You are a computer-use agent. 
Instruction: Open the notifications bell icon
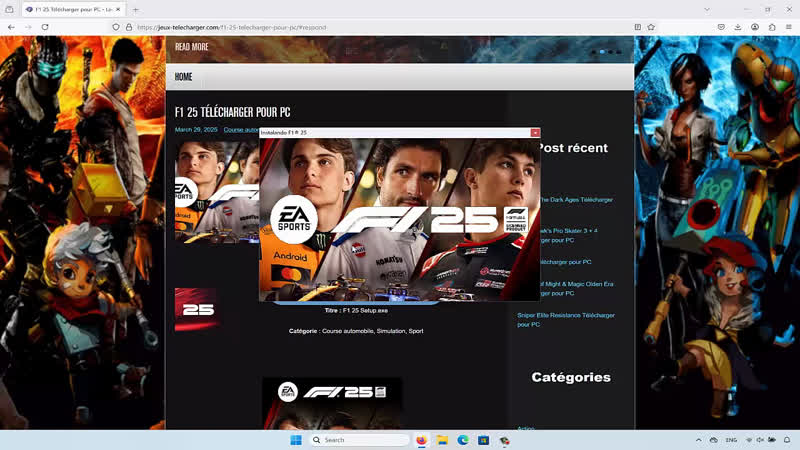[787, 440]
